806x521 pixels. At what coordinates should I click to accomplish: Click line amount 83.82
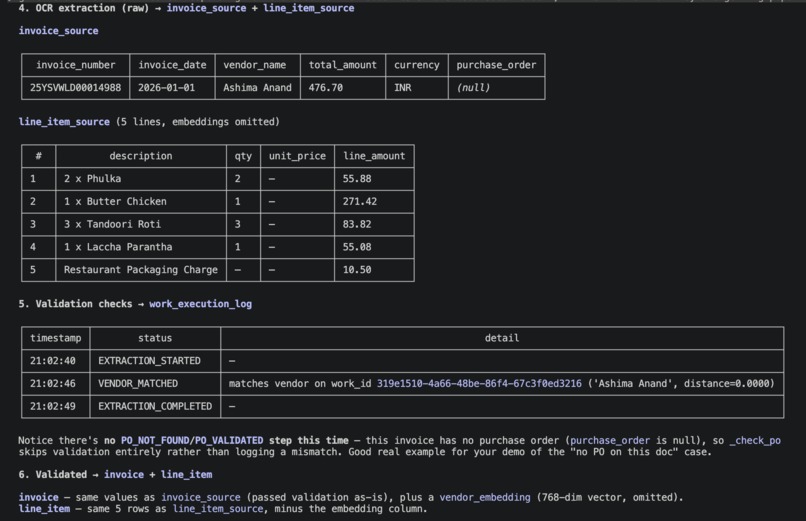coord(357,224)
